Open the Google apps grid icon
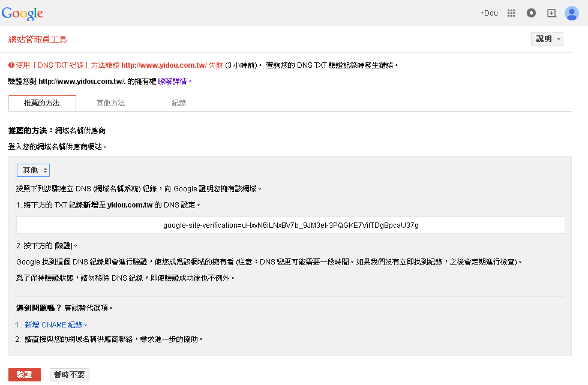Screen dimensions: 588x385 click(511, 13)
